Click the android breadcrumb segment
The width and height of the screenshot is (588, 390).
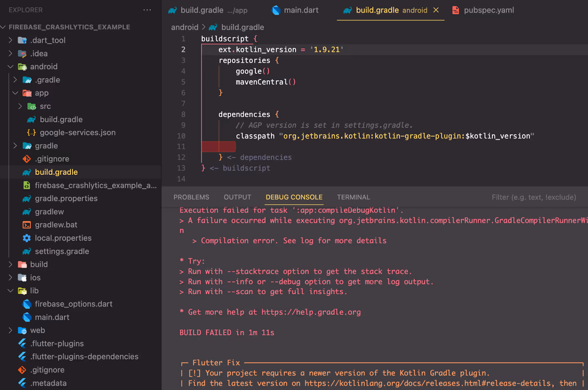184,27
